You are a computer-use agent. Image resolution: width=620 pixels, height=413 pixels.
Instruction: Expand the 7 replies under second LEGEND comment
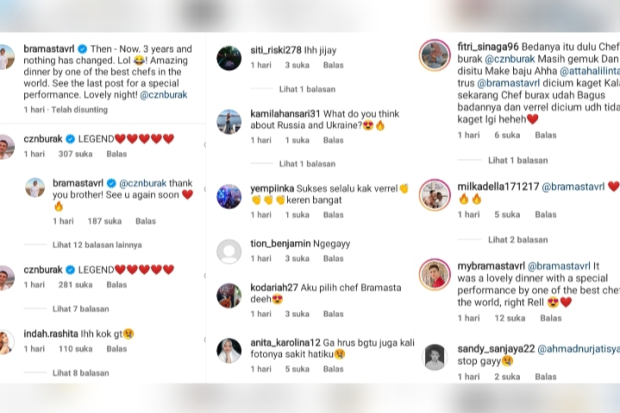point(81,309)
